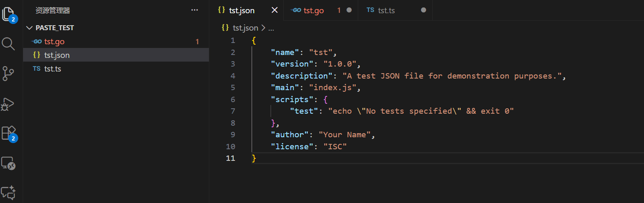Click the "Your Name" value

click(345, 135)
